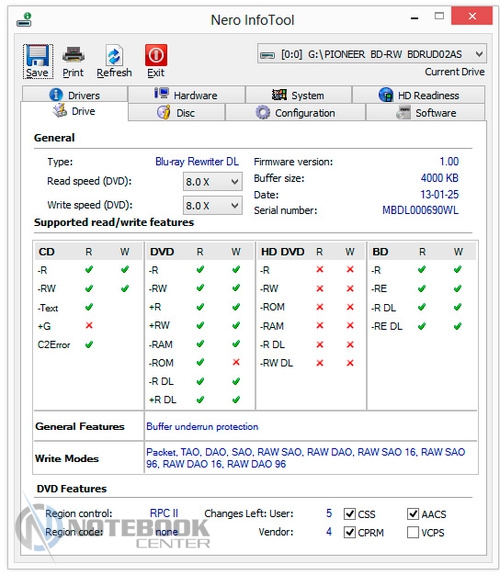Viewport: 500px width, 575px height.
Task: Click the Write Modes list text
Action: coord(306,458)
